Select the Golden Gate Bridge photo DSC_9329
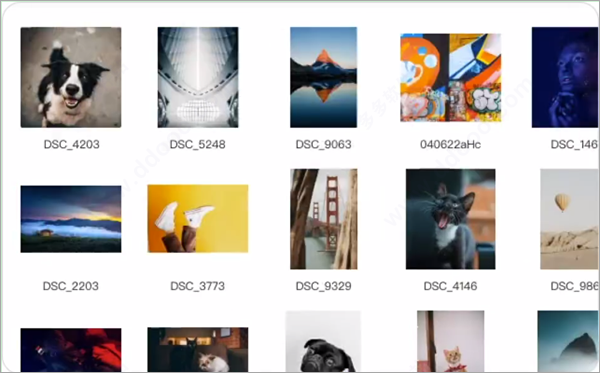This screenshot has width=600, height=373. pos(324,219)
